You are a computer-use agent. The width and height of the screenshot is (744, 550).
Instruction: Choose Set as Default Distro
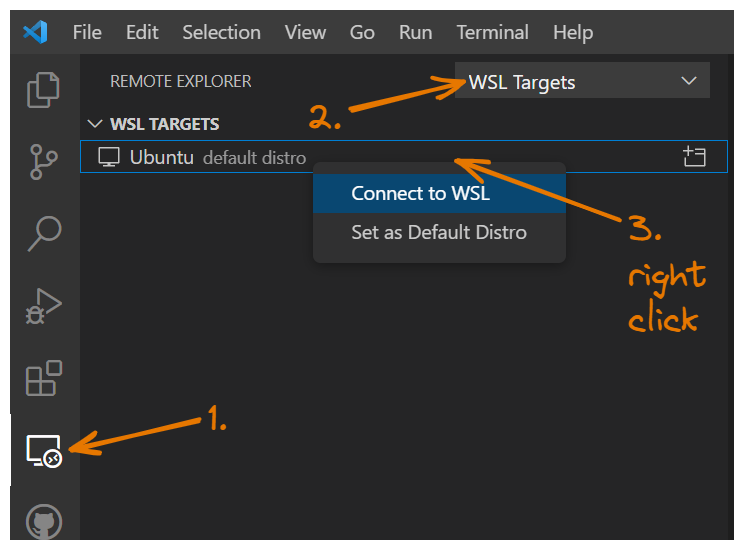pyautogui.click(x=438, y=232)
